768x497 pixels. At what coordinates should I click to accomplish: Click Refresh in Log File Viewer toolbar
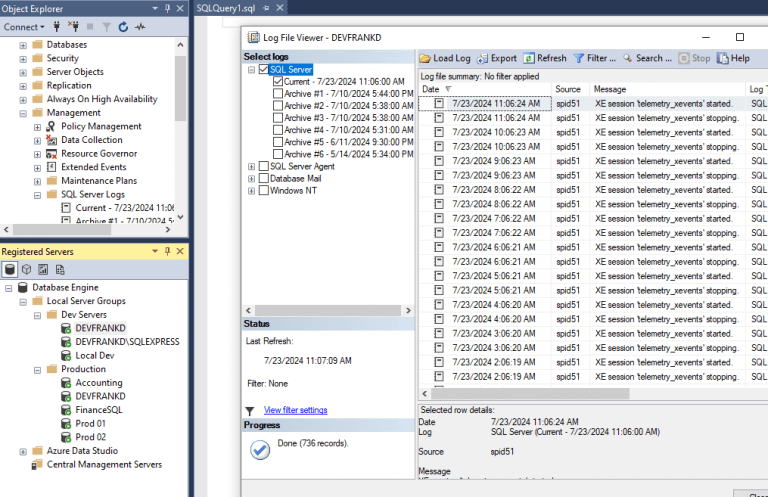click(545, 58)
